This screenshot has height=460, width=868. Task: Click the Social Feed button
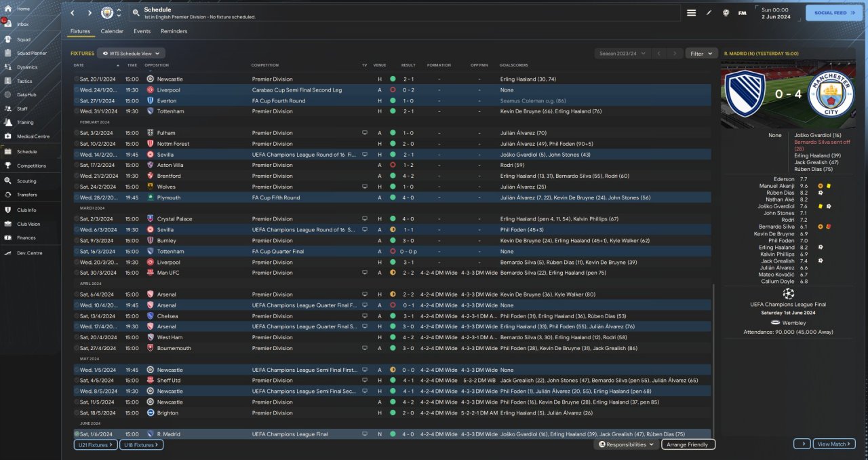833,13
